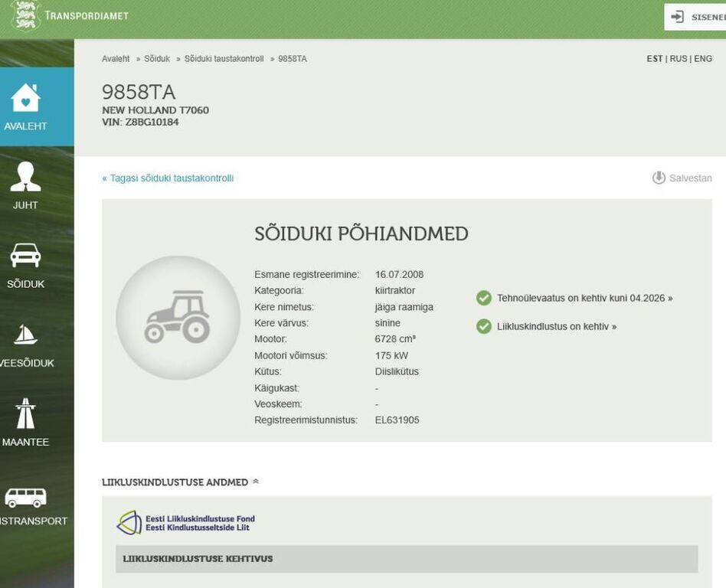Click Liikluskindlustuse kehtivus header bar

[407, 559]
